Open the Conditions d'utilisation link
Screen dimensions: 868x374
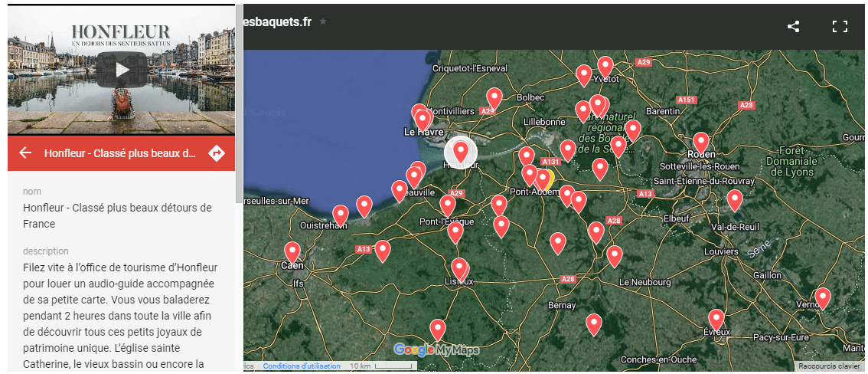302,366
